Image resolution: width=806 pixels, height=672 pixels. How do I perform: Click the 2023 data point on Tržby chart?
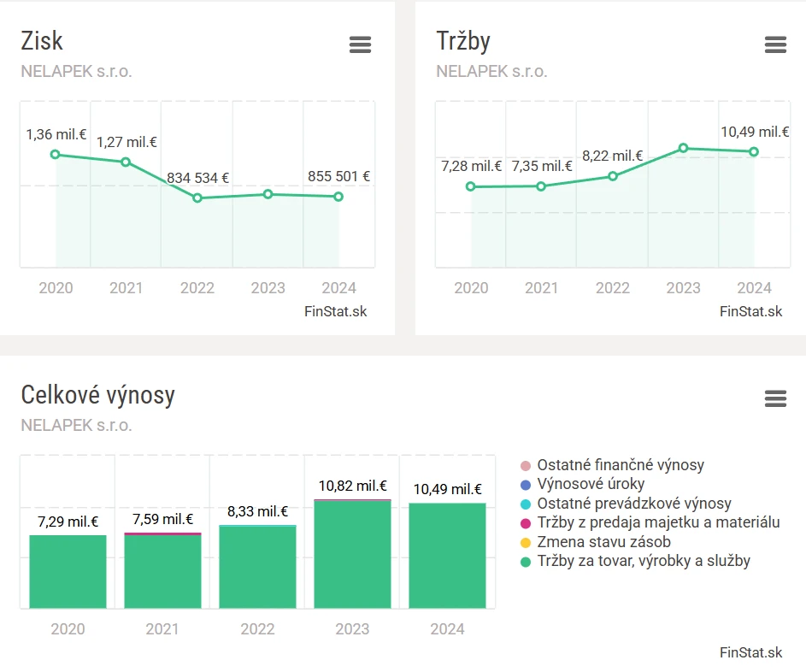click(x=684, y=148)
